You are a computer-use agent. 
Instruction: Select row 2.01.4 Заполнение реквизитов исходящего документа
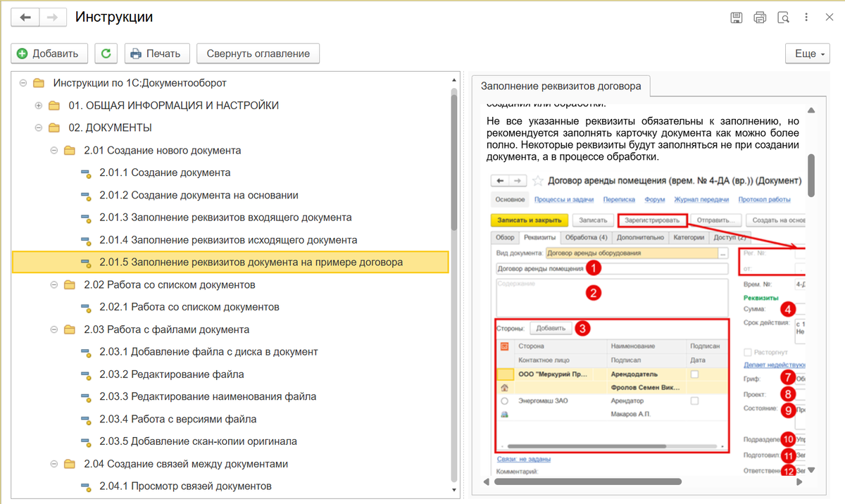pos(230,240)
